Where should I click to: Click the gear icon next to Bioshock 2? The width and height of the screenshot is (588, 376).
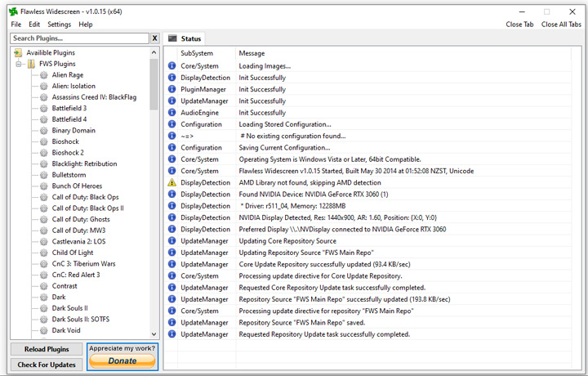click(43, 153)
